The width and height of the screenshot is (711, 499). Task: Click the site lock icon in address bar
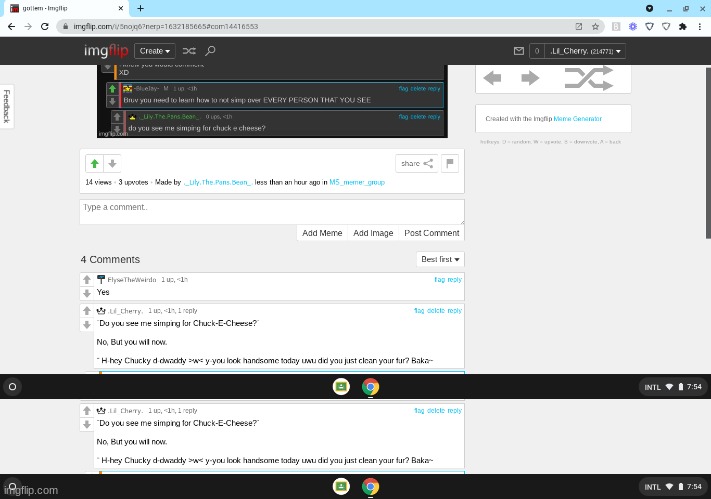point(65,26)
